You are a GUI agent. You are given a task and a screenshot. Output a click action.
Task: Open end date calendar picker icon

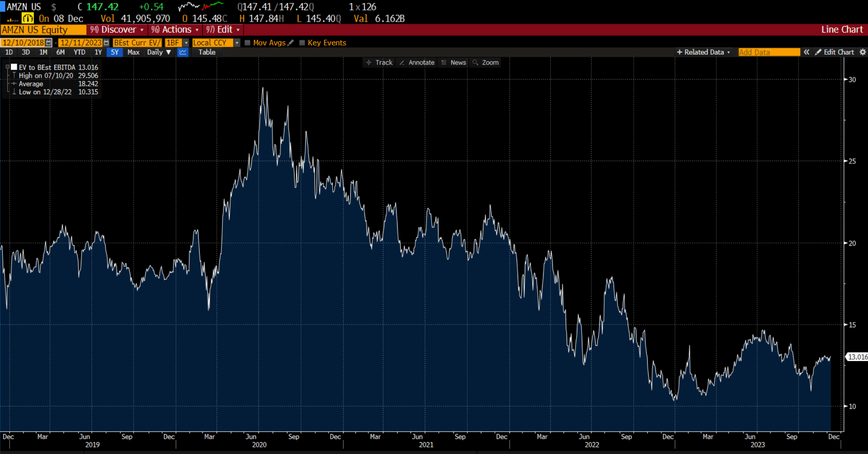coord(106,42)
